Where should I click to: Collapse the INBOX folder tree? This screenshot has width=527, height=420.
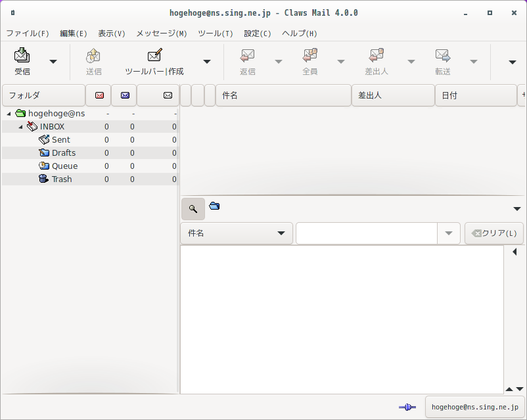point(21,127)
